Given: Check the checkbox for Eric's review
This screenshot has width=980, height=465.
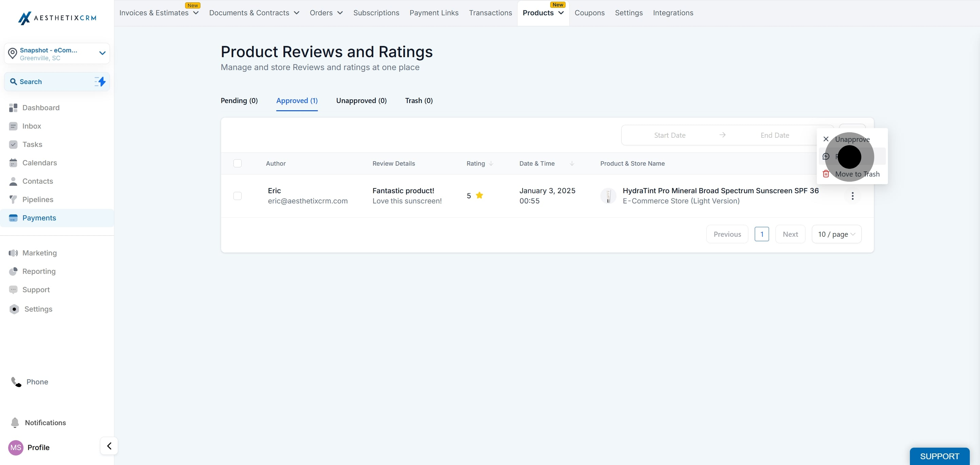Looking at the screenshot, I should point(238,196).
